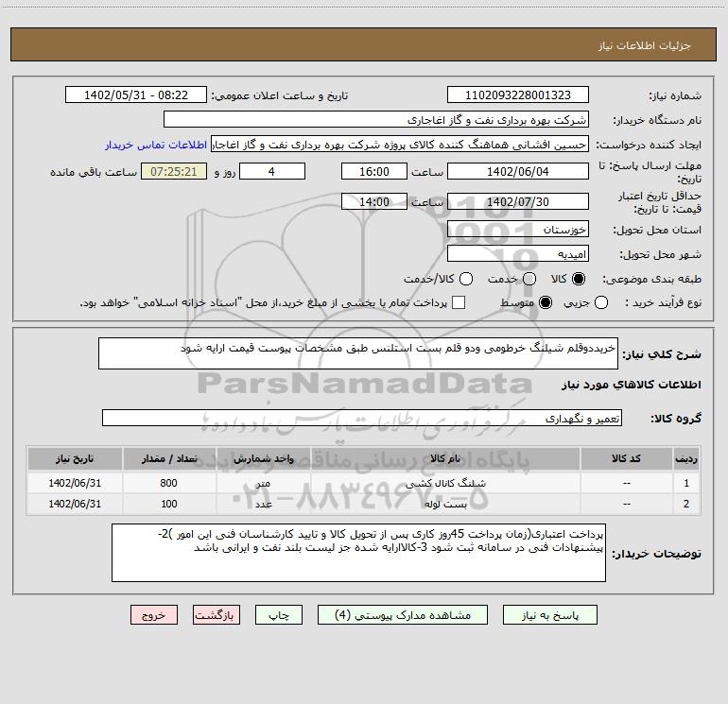Click the تاریخ نیاز column header
The width and height of the screenshot is (728, 704).
75,459
